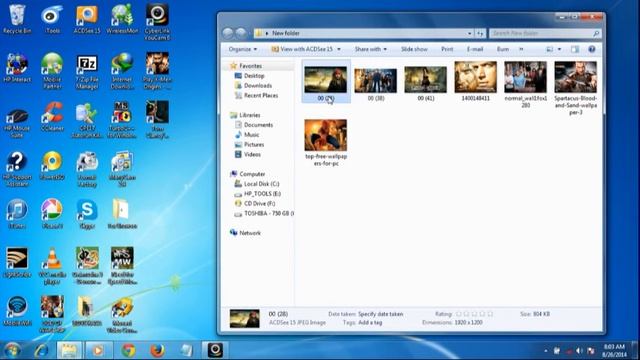This screenshot has height=360, width=640.
Task: Open the Organize dropdown menu
Action: tap(243, 49)
